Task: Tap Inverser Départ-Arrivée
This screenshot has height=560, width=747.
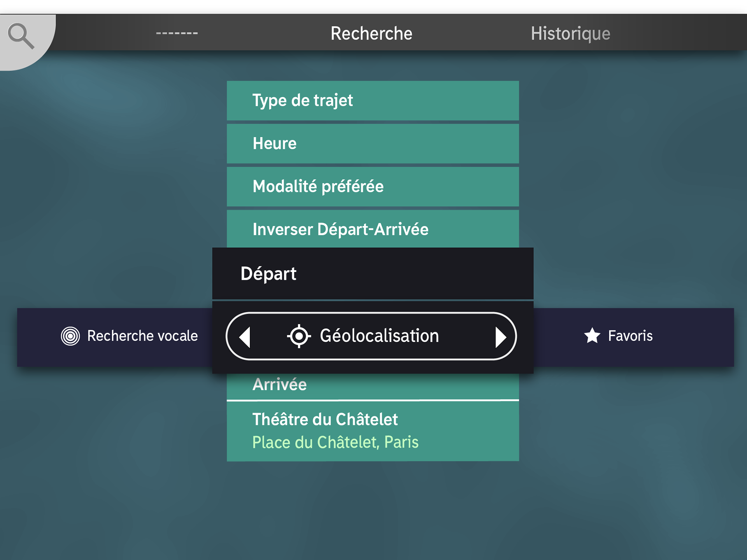Action: [x=373, y=229]
